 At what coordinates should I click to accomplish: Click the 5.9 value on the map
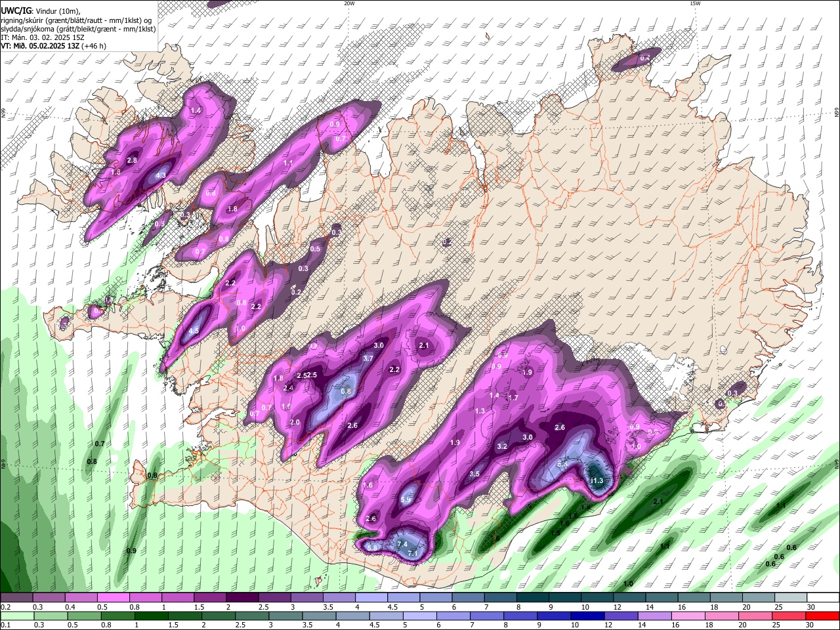(406, 499)
